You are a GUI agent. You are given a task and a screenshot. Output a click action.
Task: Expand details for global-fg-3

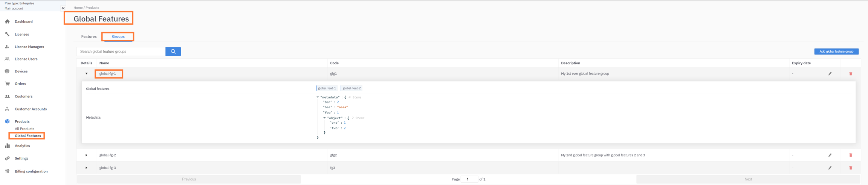(86, 168)
